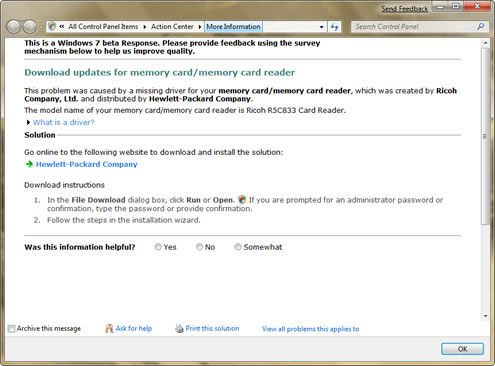Screen dimensions: 495x366
Task: Click the address bar refresh icon
Action: click(334, 27)
